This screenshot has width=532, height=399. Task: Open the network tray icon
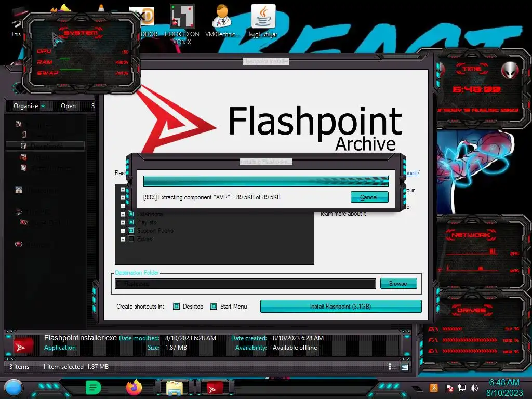click(462, 388)
